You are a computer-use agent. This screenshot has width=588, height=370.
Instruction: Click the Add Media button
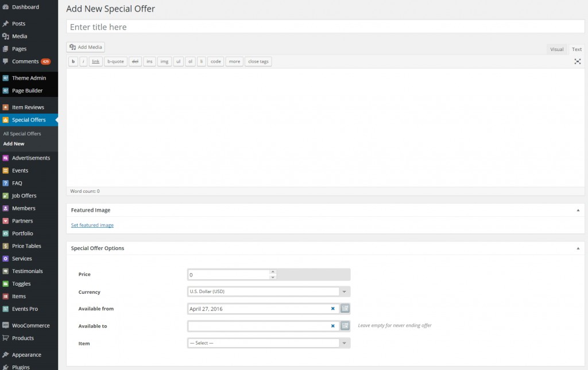click(x=86, y=47)
